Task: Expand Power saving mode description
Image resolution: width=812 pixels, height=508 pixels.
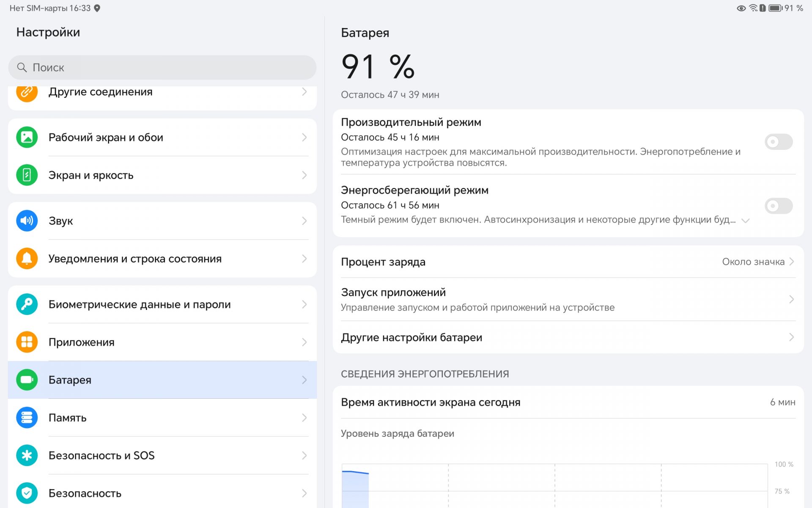Action: (x=746, y=221)
